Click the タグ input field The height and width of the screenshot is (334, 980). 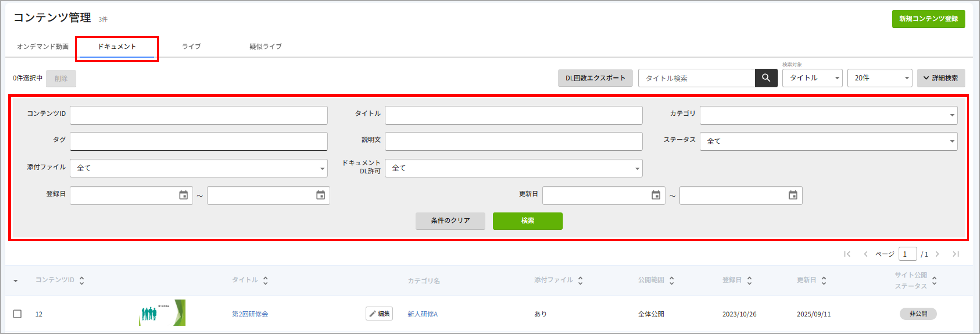click(199, 141)
